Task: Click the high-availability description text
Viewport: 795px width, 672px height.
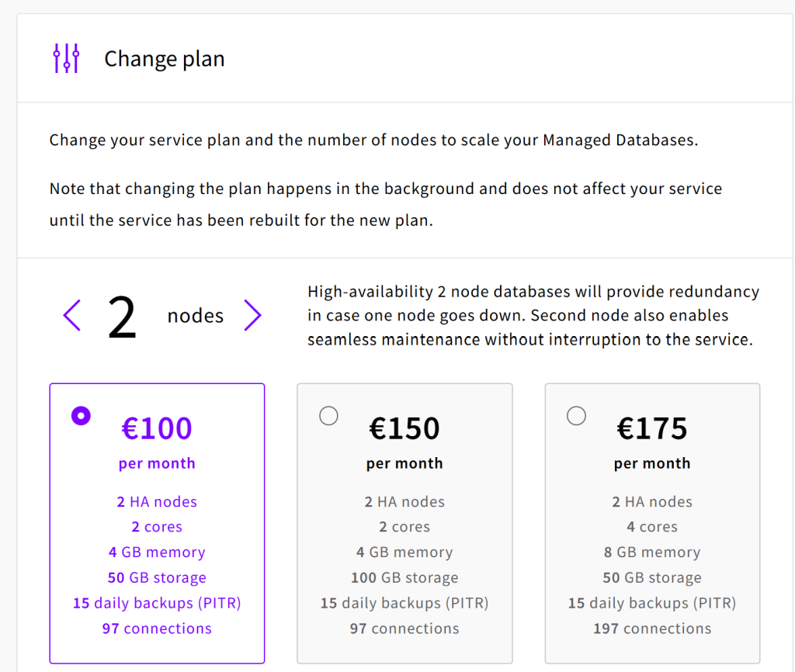Action: [533, 315]
